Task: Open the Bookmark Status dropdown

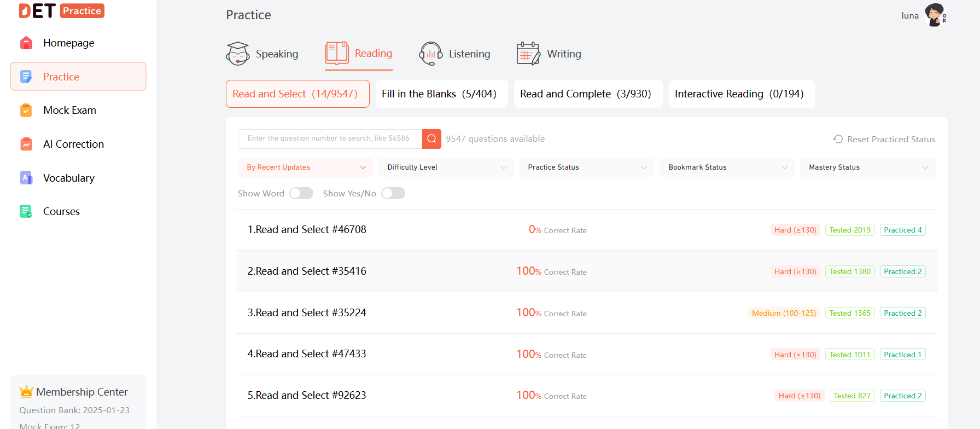Action: point(727,167)
